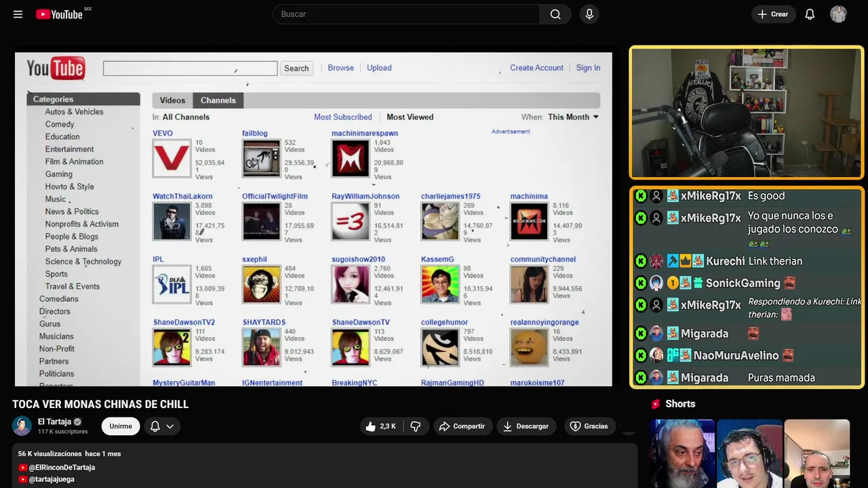The height and width of the screenshot is (488, 868).
Task: Open second Shorts thumbnail with headset man
Action: [749, 453]
